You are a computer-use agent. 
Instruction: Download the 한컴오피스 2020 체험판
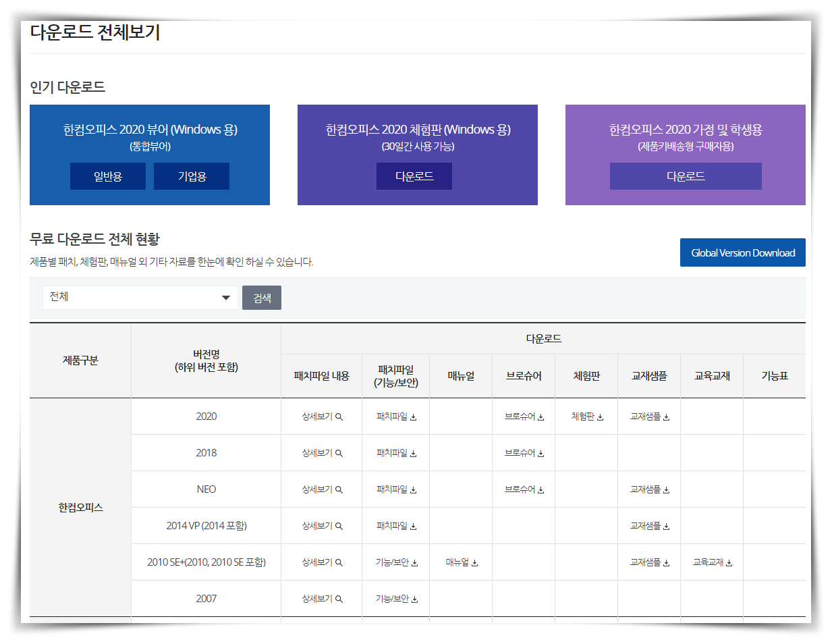(414, 176)
